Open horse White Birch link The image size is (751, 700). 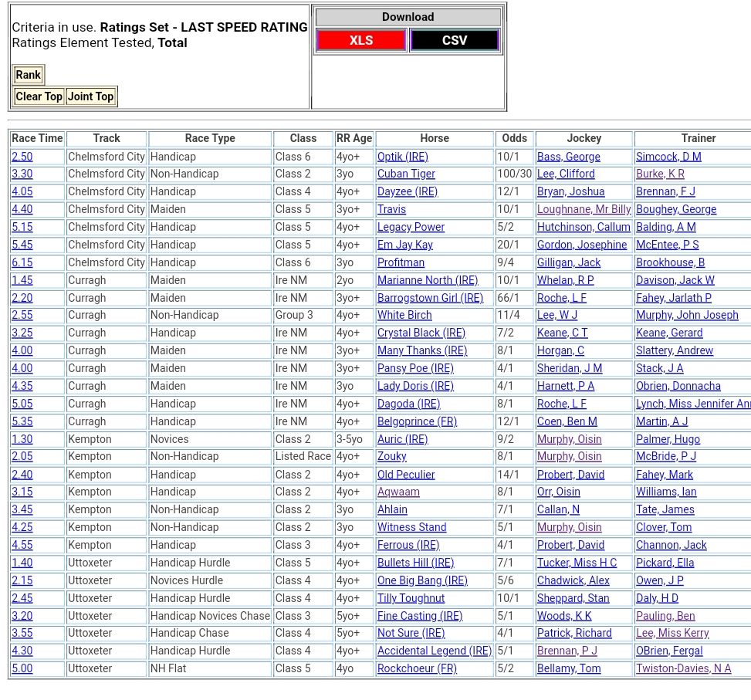404,316
